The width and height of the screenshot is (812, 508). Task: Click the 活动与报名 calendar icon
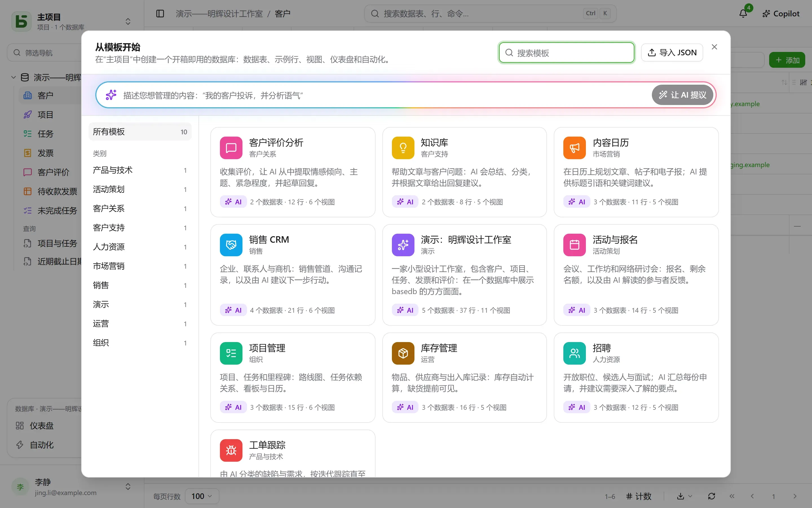tap(574, 245)
